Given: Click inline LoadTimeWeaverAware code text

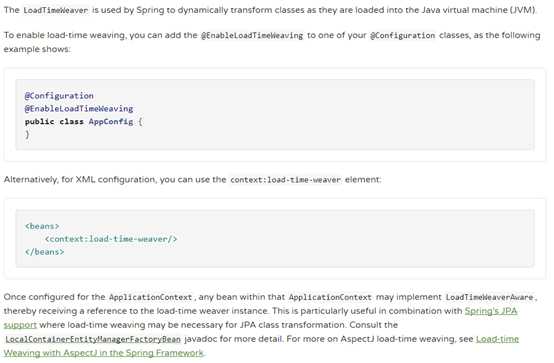Looking at the screenshot, I should click(x=489, y=297).
